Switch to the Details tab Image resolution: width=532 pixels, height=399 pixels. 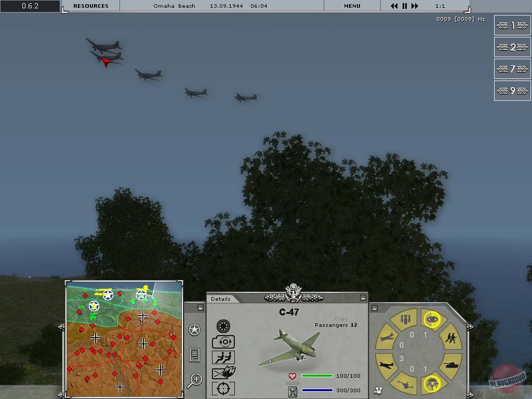pos(221,299)
